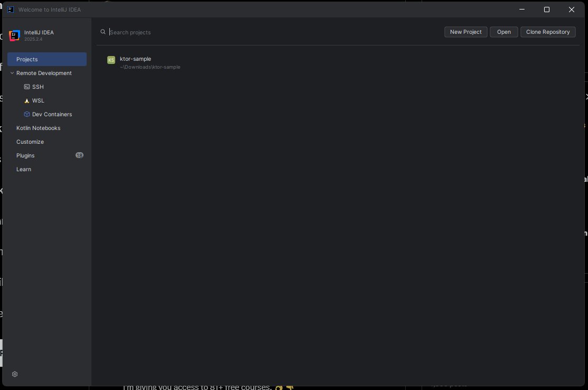Maximize the Welcome to IntelliJ IDEA window

point(547,10)
